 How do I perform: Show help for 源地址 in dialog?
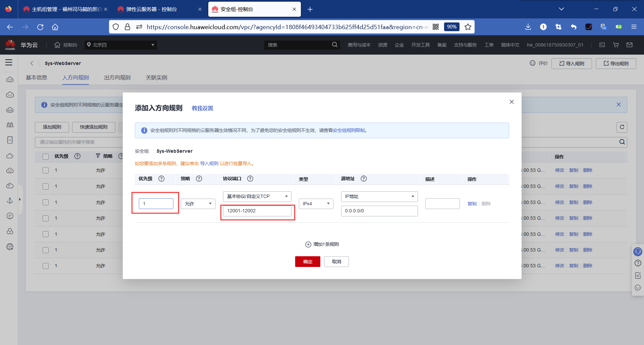point(364,179)
